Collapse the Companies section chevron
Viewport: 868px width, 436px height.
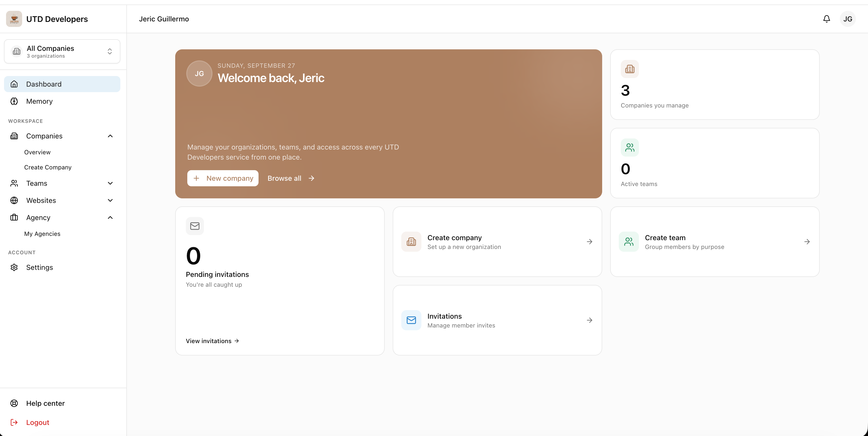tap(110, 136)
